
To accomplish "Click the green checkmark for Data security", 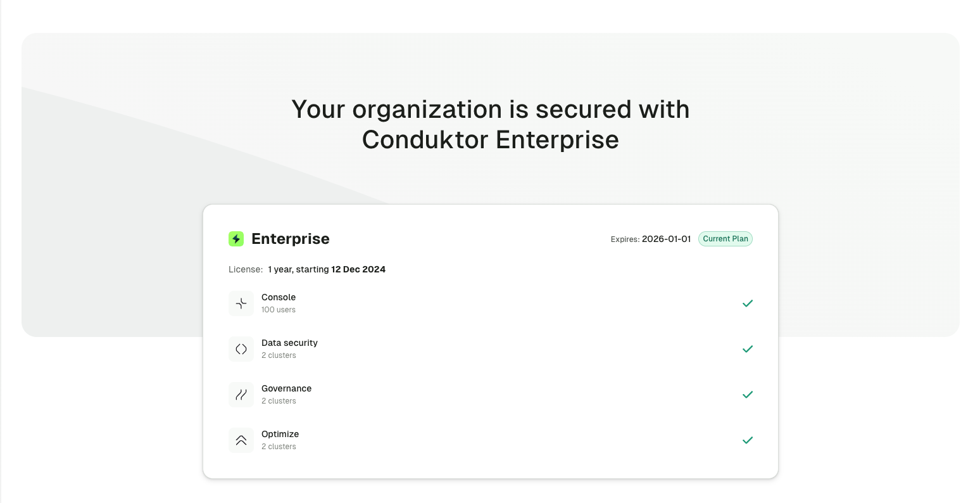I will (748, 349).
